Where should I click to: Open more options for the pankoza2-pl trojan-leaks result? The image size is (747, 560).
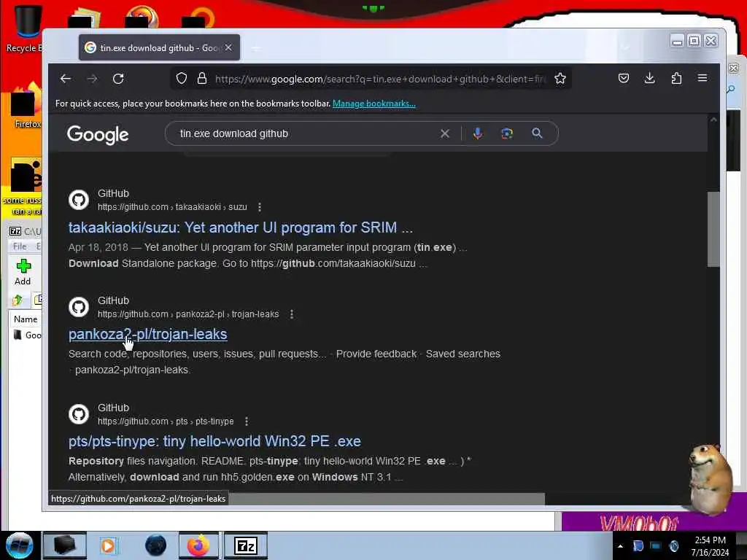(x=292, y=314)
